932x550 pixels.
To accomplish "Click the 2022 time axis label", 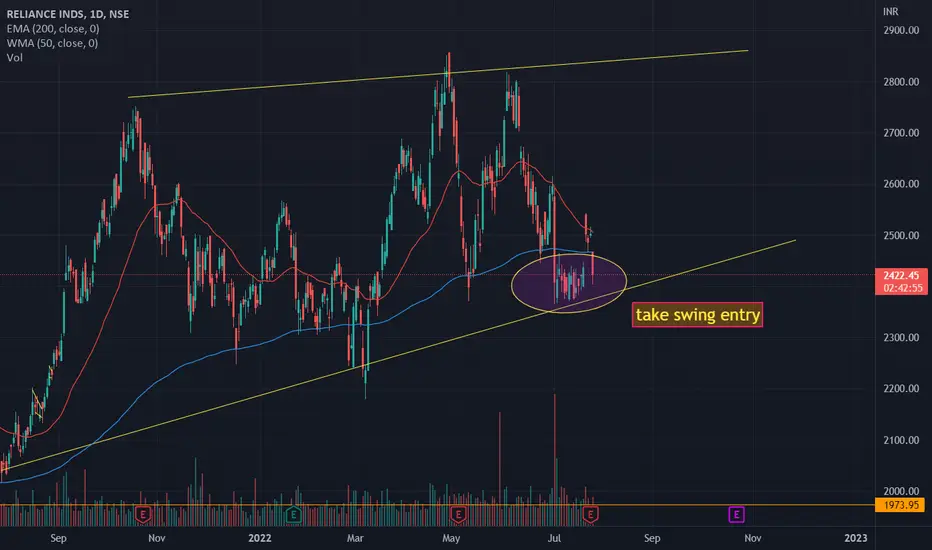I will 260,538.
